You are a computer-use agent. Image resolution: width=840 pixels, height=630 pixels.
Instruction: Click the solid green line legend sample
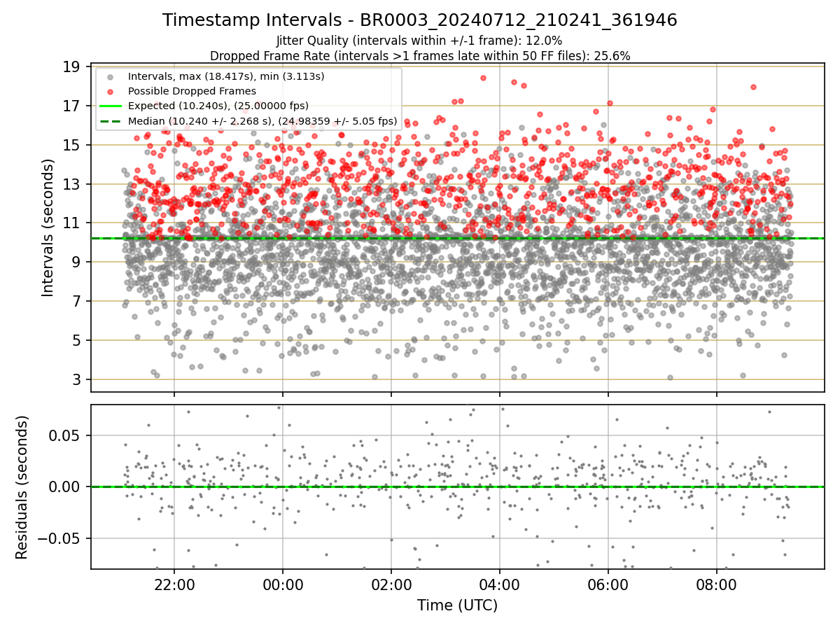click(110, 106)
